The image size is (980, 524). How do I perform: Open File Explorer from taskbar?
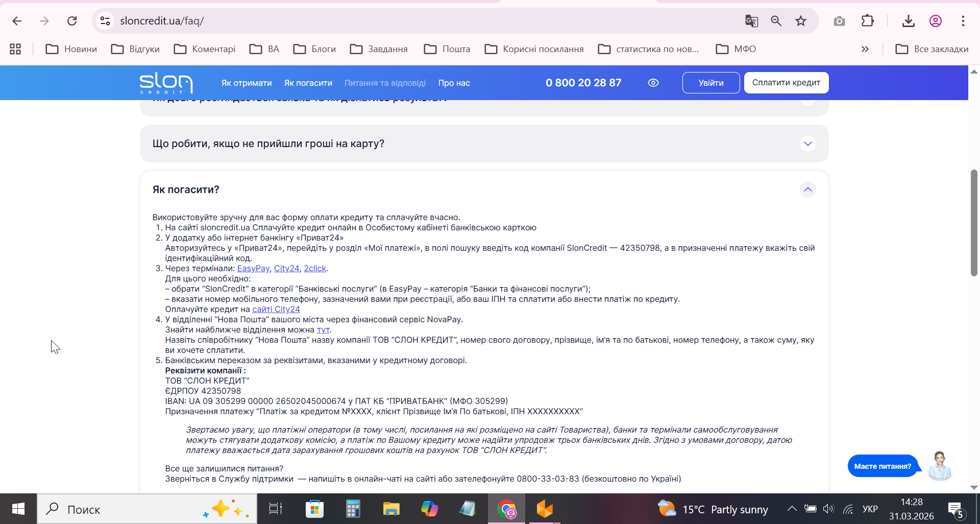tap(391, 509)
